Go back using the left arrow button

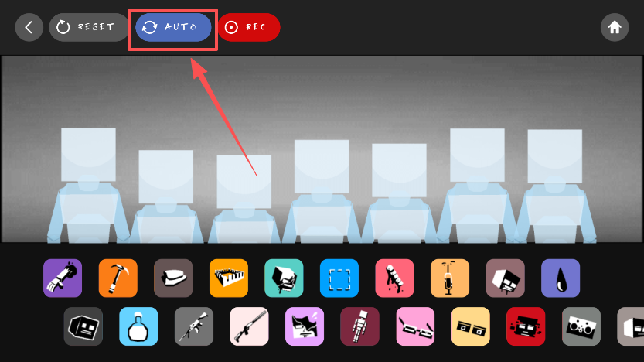29,28
